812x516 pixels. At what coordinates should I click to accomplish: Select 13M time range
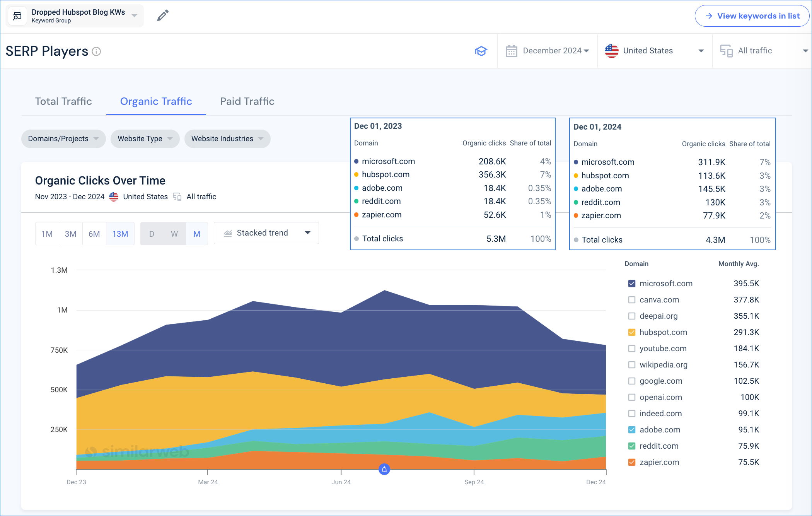pyautogui.click(x=120, y=234)
